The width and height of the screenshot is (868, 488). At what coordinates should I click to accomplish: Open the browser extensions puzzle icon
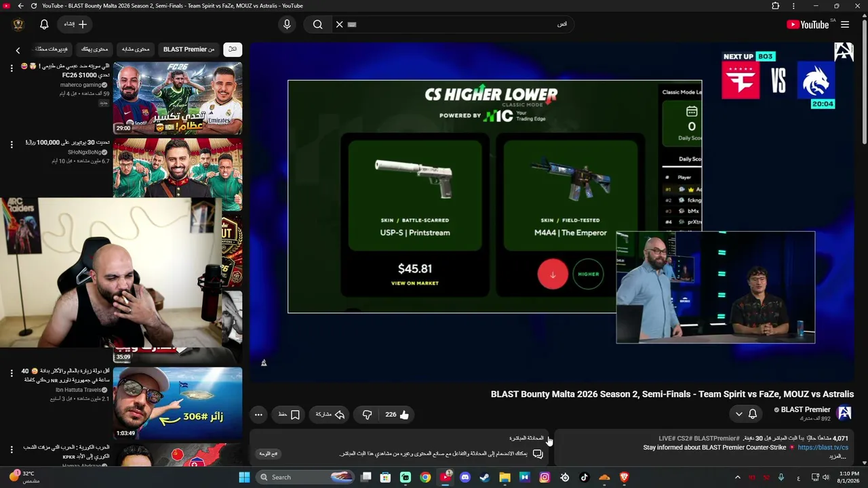[x=776, y=6]
